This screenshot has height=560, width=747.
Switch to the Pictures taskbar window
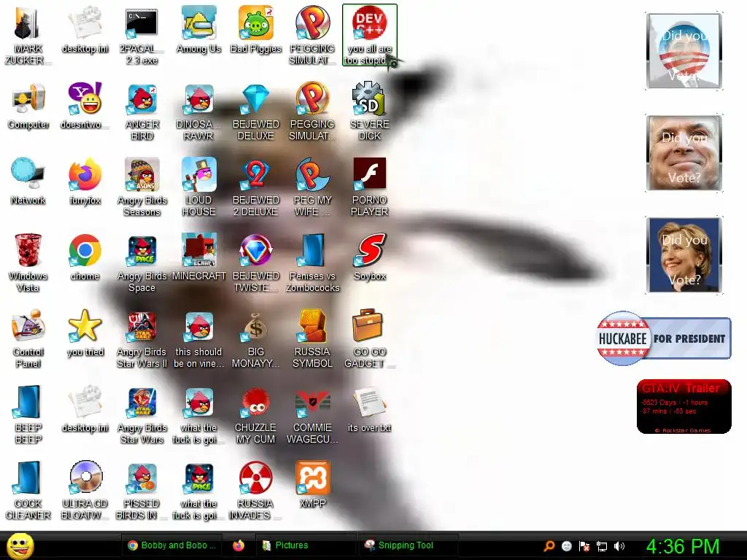[x=305, y=545]
